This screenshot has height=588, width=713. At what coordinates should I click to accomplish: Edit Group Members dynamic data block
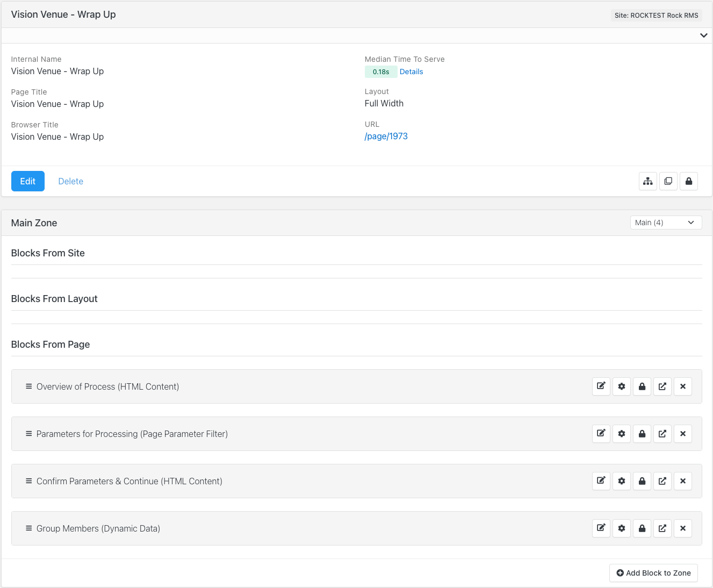click(601, 528)
